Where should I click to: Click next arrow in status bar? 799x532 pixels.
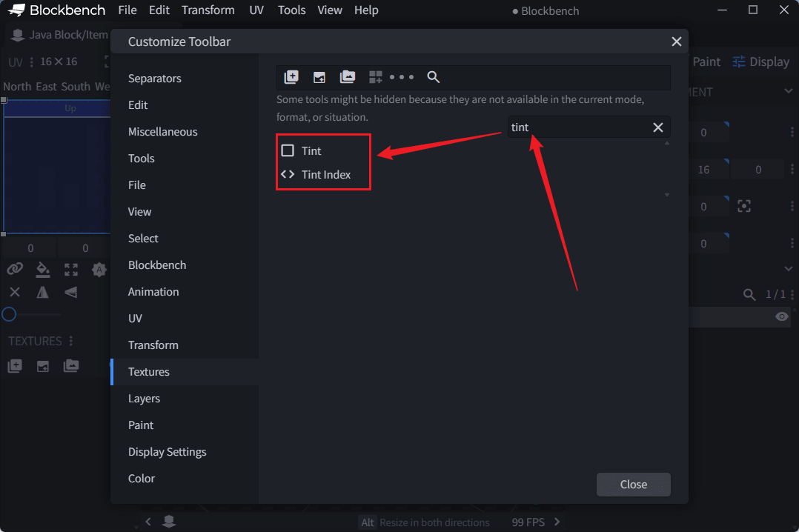point(557,522)
